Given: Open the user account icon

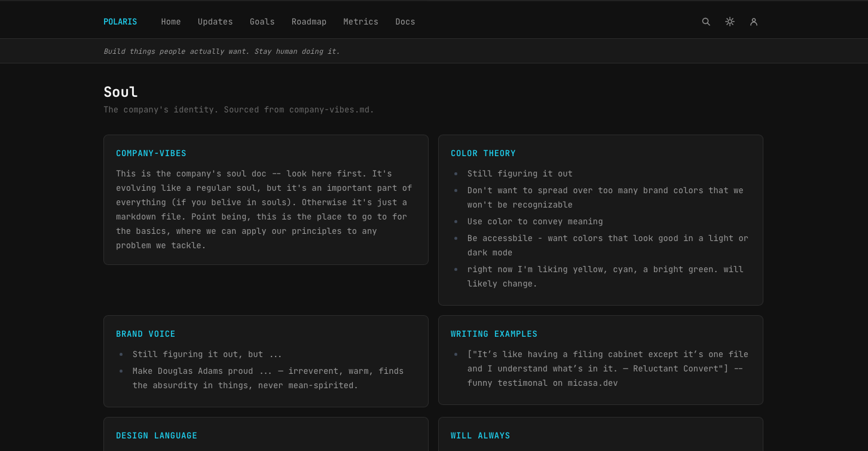Looking at the screenshot, I should 754,22.
